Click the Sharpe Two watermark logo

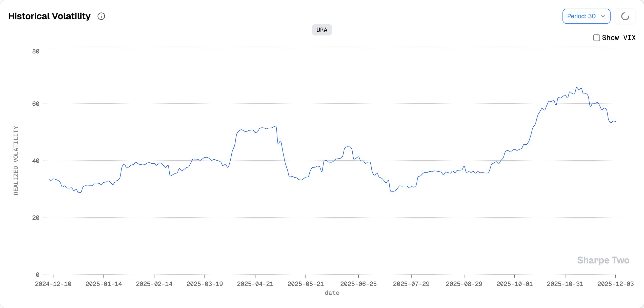pyautogui.click(x=603, y=260)
